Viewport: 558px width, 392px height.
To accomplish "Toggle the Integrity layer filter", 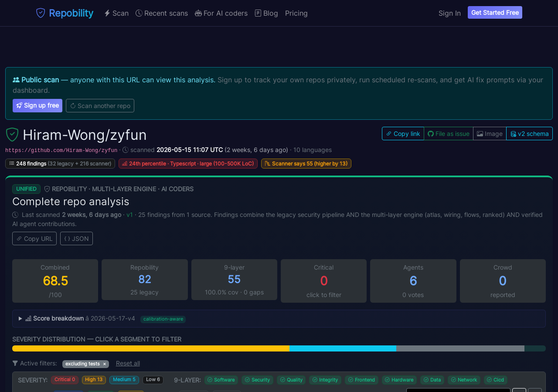I will point(325,380).
